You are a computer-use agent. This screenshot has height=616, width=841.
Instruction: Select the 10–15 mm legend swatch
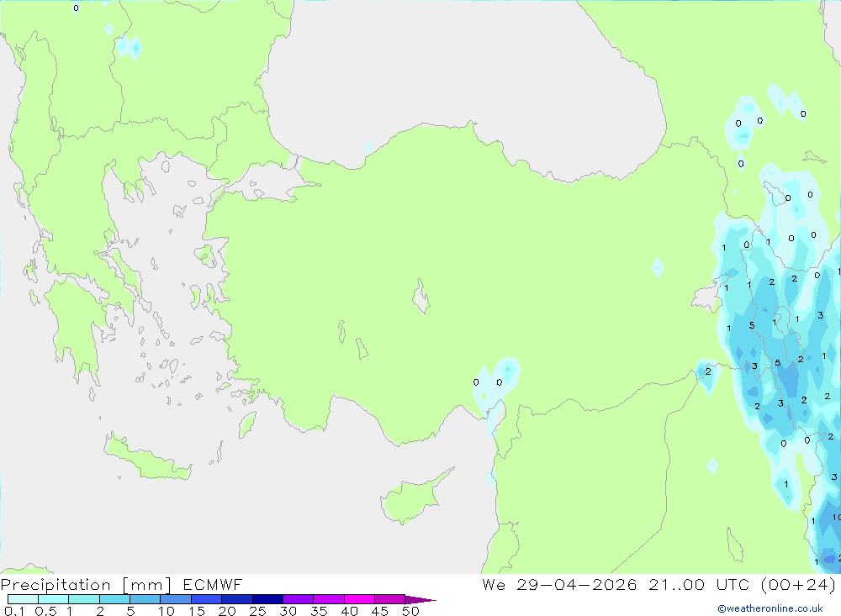176,599
